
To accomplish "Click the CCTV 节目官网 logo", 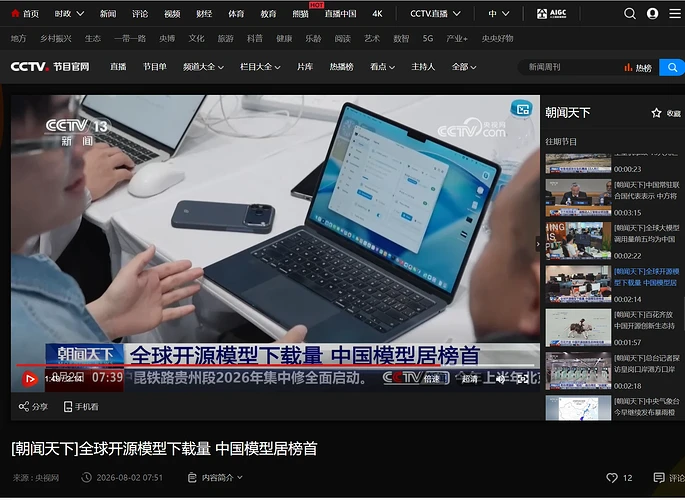I will pyautogui.click(x=50, y=66).
